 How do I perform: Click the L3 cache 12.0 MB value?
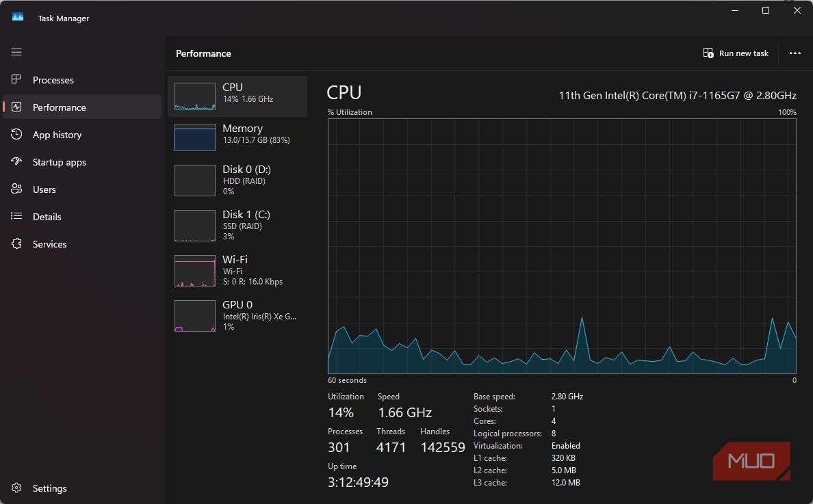566,483
